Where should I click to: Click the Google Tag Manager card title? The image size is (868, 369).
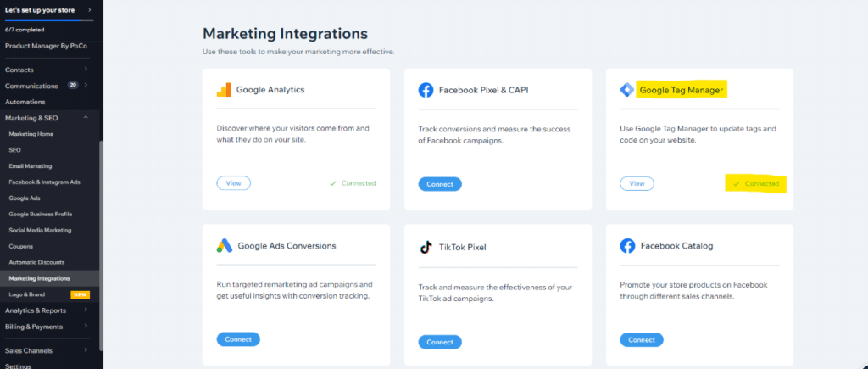point(682,90)
